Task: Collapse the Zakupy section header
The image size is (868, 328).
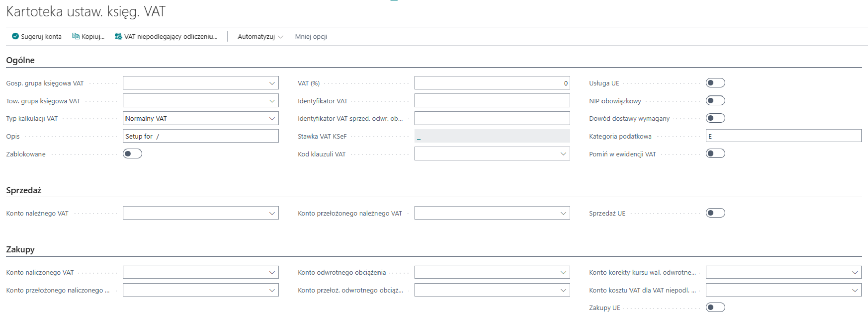Action: coord(21,250)
